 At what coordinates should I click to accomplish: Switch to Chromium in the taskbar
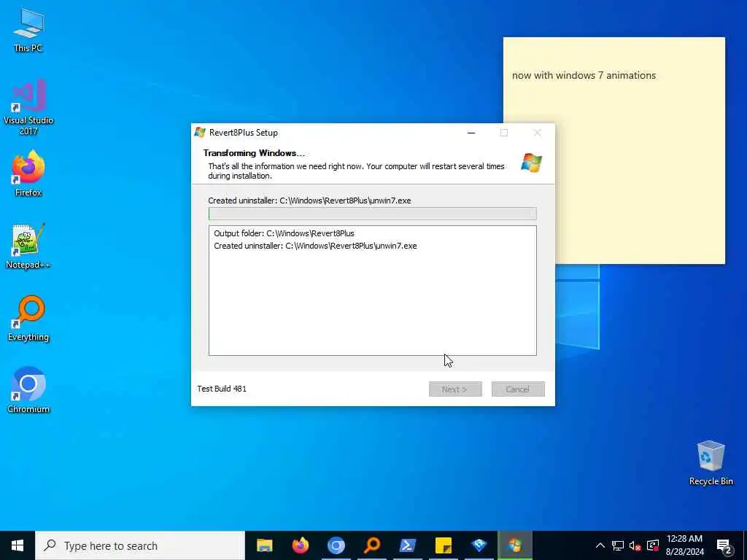click(336, 545)
